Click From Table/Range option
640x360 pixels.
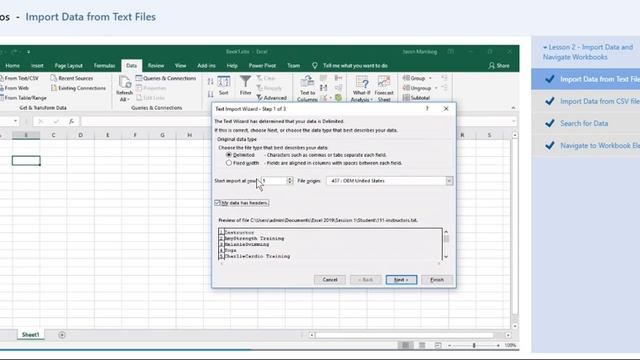click(x=23, y=98)
